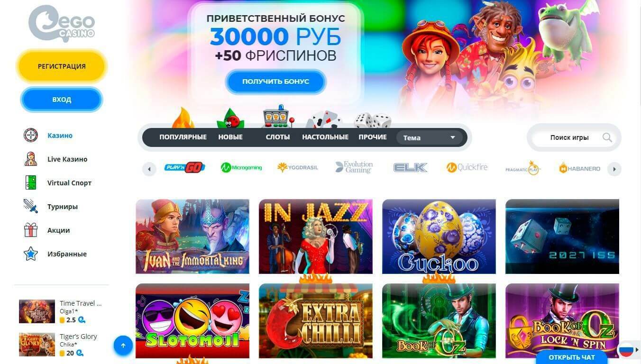Click the blue scroll-to-top arrow button
The width and height of the screenshot is (641, 364).
click(123, 346)
